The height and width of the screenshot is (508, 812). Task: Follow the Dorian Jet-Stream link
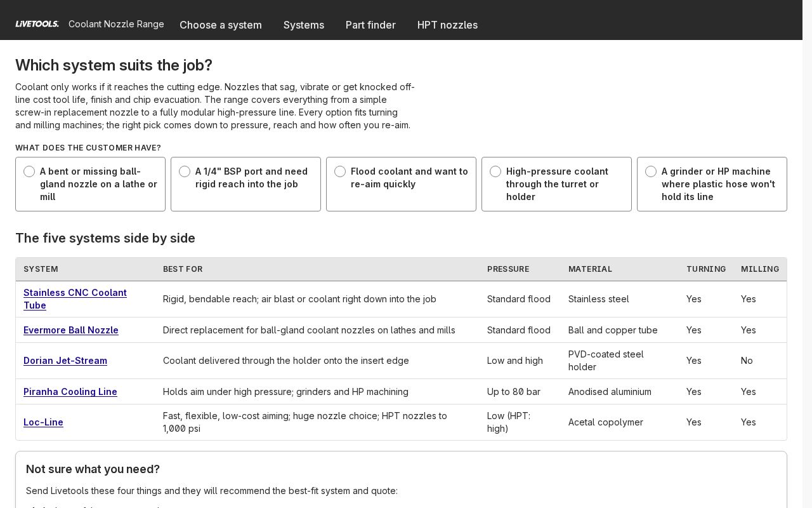click(x=65, y=361)
